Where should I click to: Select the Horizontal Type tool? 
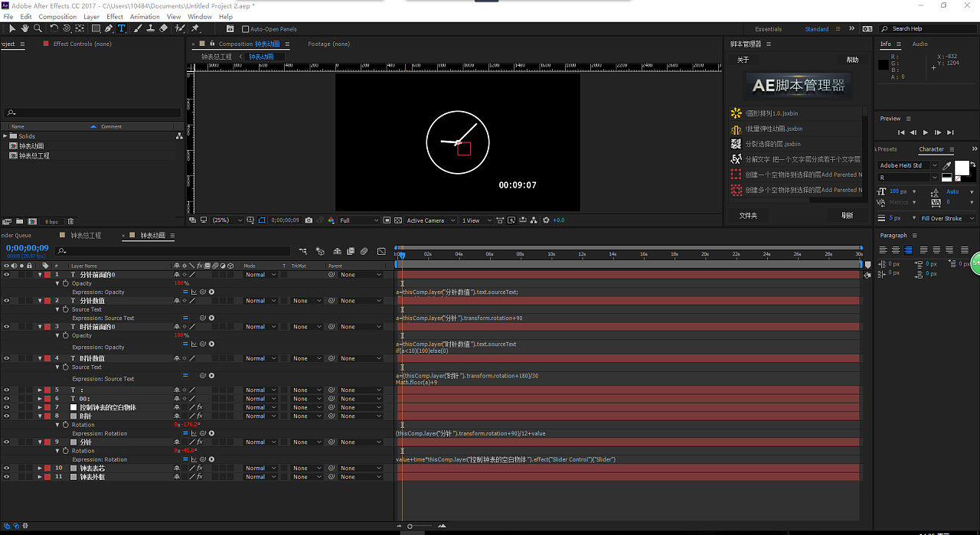(121, 28)
